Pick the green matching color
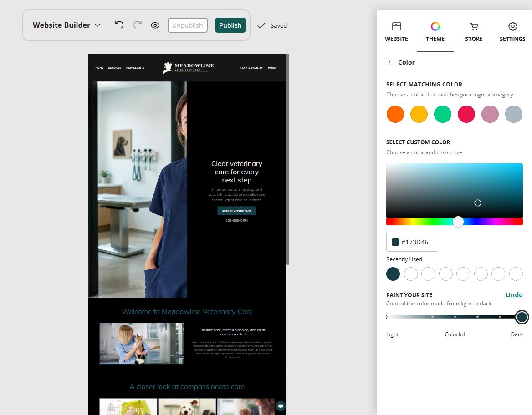The image size is (532, 415). [443, 114]
